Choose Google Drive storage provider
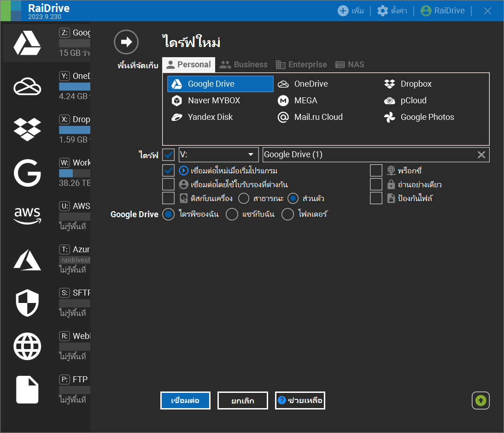 tap(220, 84)
